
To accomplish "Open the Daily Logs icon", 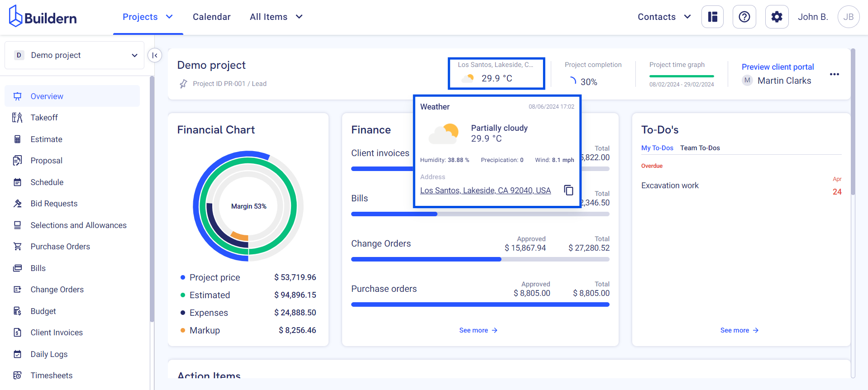I will 17,354.
